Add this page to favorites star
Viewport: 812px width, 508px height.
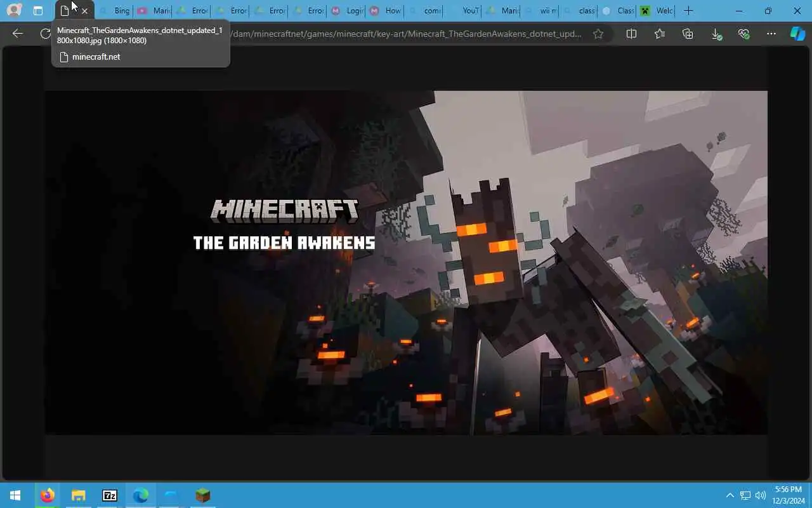point(598,34)
